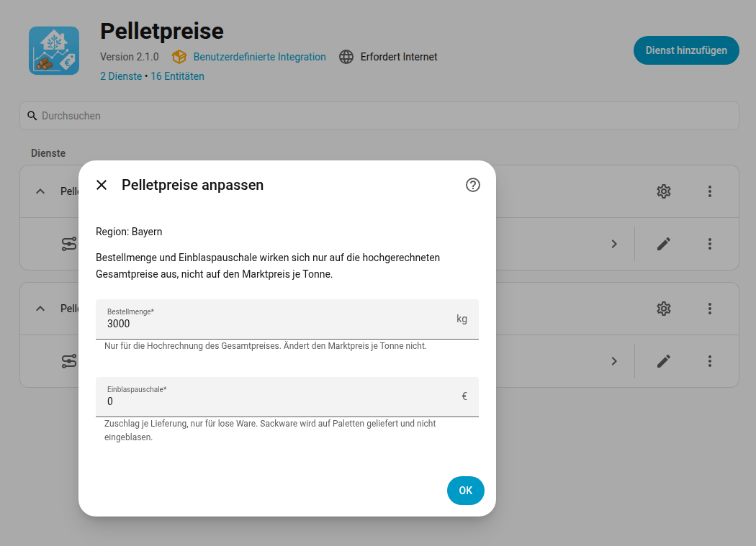The width and height of the screenshot is (756, 546).
Task: Collapse the second service card
Action: pos(40,309)
